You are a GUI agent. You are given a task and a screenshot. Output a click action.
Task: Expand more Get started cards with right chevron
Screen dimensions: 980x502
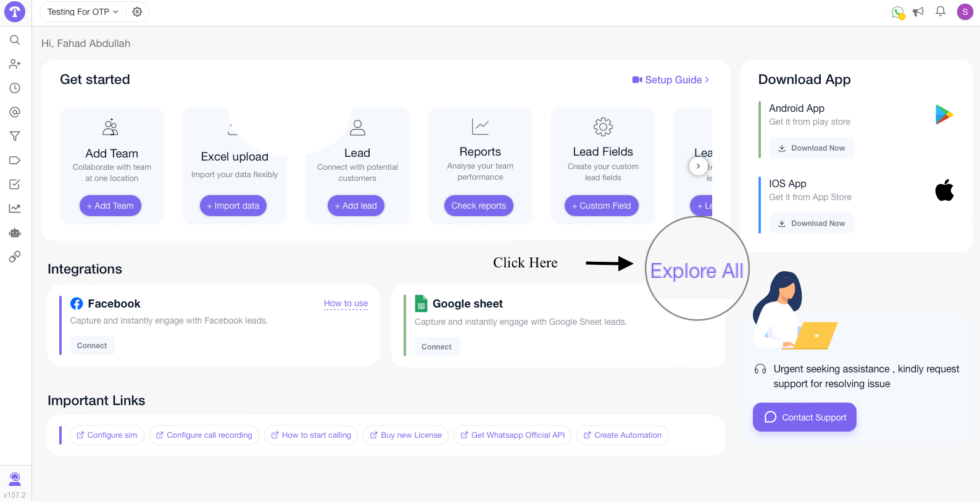(x=698, y=166)
